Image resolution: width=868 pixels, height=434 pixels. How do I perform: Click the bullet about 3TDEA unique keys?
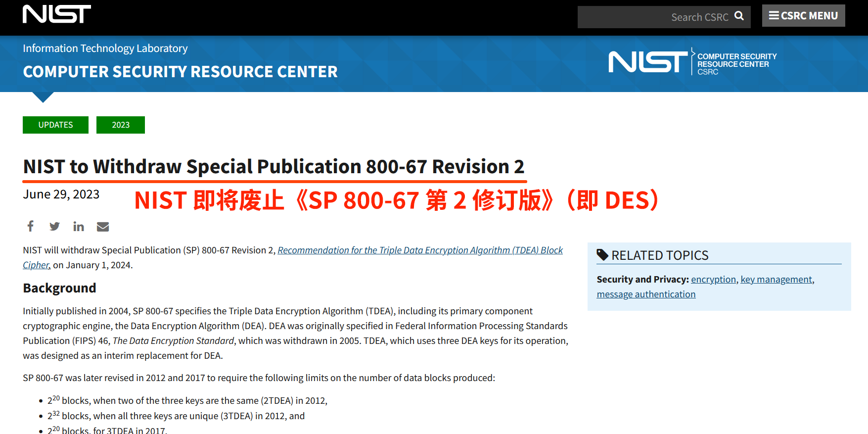[176, 416]
